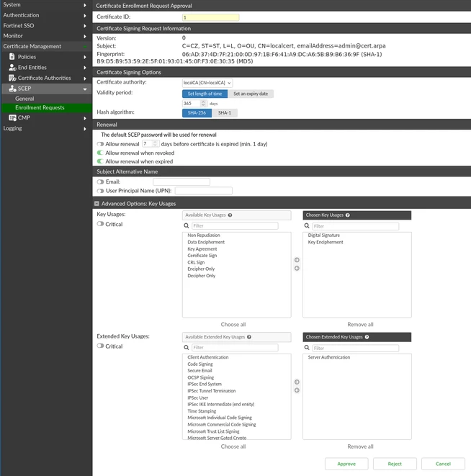Click the SCEP sidebar icon

coord(12,89)
